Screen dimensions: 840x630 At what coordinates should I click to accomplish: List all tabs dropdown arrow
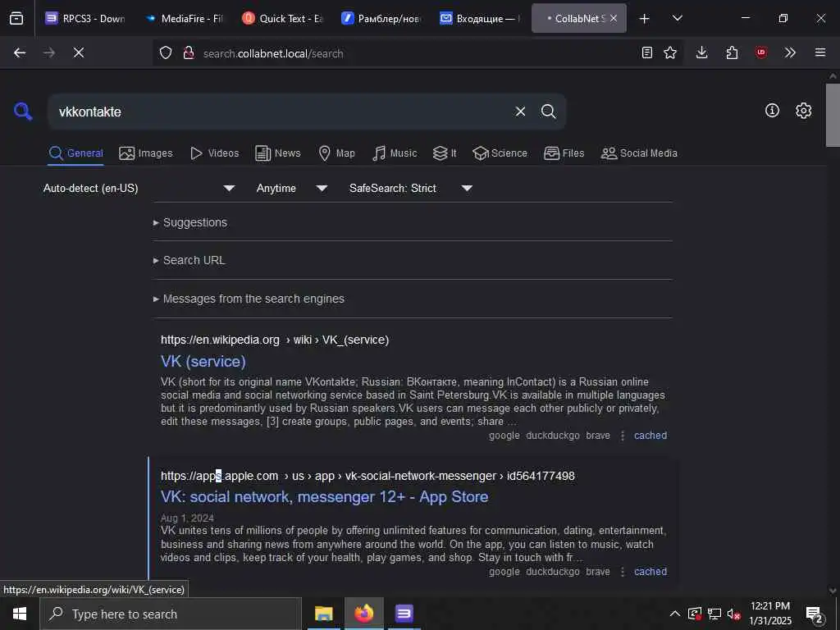point(677,18)
